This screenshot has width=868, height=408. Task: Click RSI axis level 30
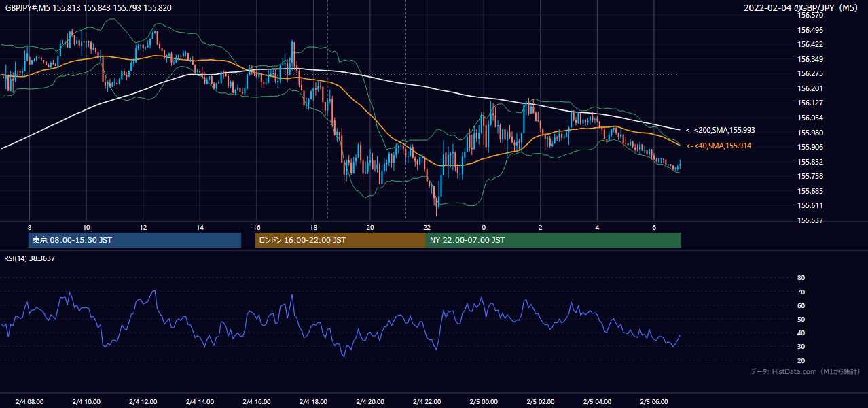pyautogui.click(x=801, y=346)
